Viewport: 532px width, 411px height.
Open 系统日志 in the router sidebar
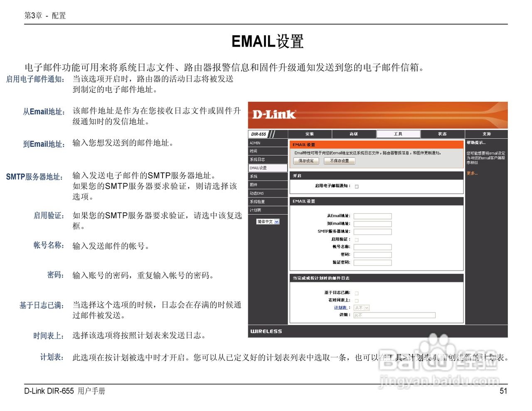(x=268, y=160)
